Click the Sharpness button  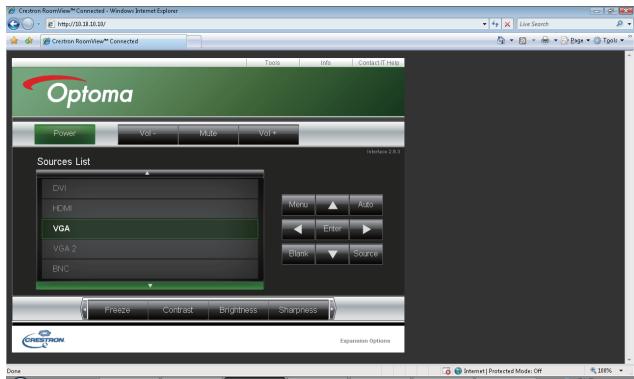tap(298, 310)
